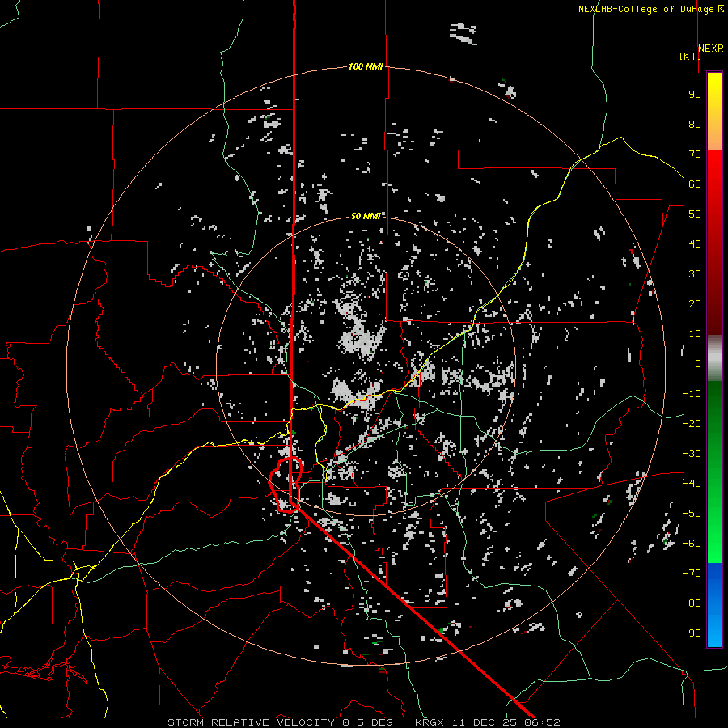Click the 'STORM RELATIVE VELOCITY 0.5 DEG' caption
The width and height of the screenshot is (728, 728).
tap(280, 722)
